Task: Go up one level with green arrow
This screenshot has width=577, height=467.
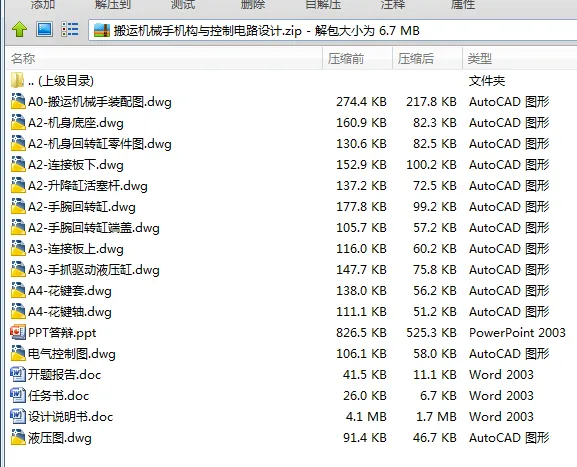Action: pos(20,29)
